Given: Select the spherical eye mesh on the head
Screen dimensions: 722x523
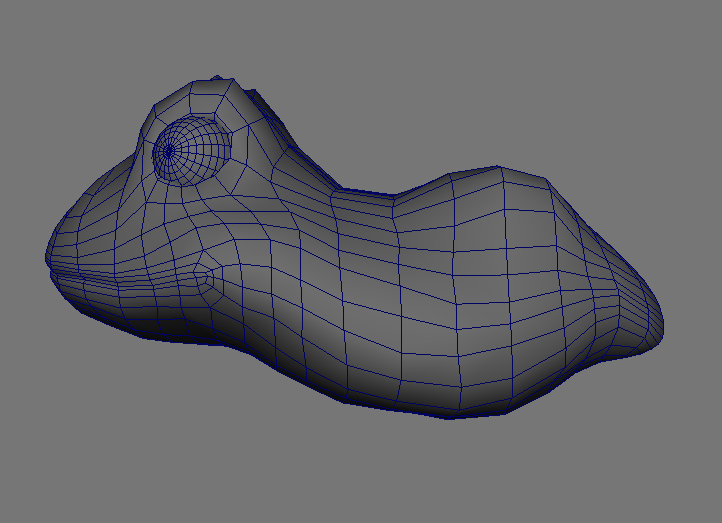Looking at the screenshot, I should coord(192,151).
